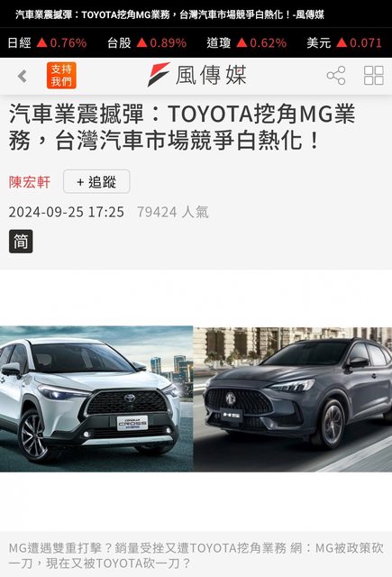Open the share icon
392x577 pixels.
point(336,76)
